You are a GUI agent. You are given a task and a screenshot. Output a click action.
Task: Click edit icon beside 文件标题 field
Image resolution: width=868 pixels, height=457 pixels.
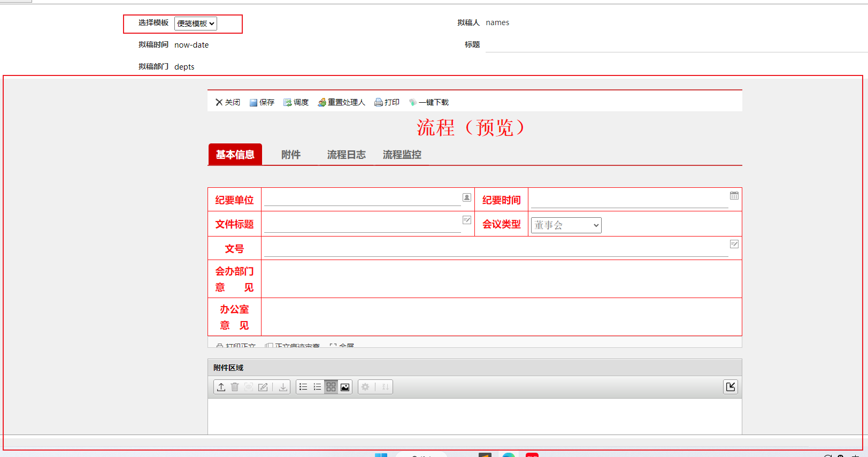point(467,220)
